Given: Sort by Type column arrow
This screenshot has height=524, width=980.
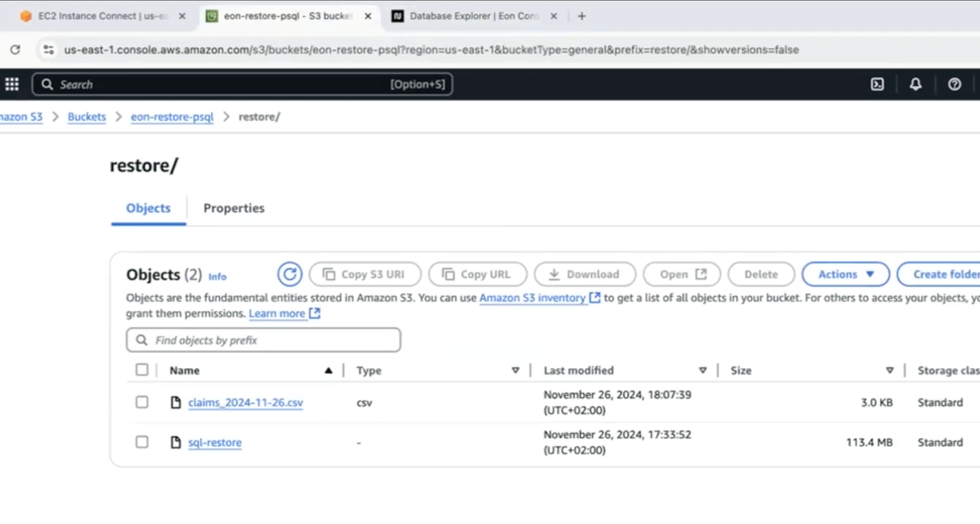Looking at the screenshot, I should tap(515, 370).
